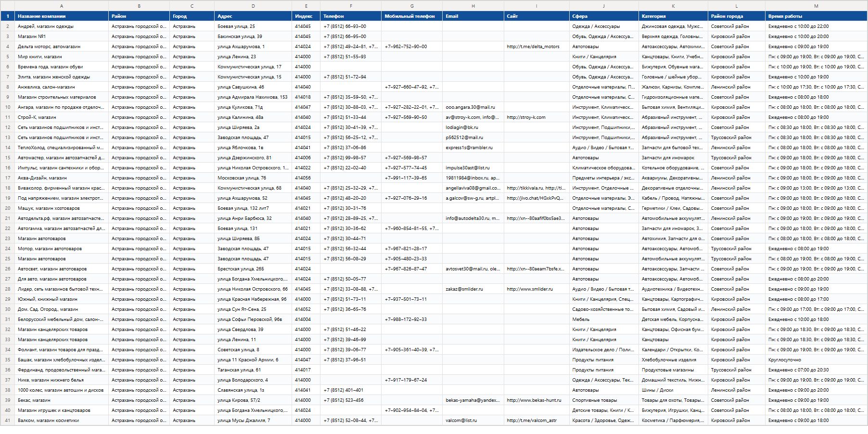
Task: Click phone cell '+7 (8512) 66-93-00'
Action: 351,26
